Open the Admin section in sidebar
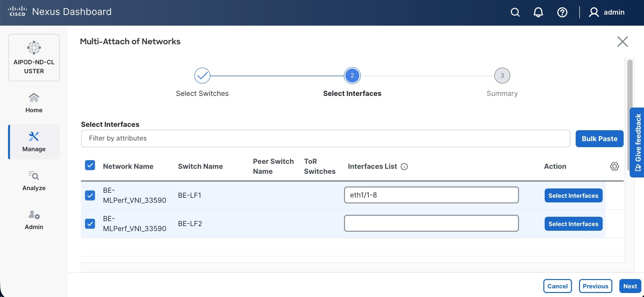 [34, 220]
